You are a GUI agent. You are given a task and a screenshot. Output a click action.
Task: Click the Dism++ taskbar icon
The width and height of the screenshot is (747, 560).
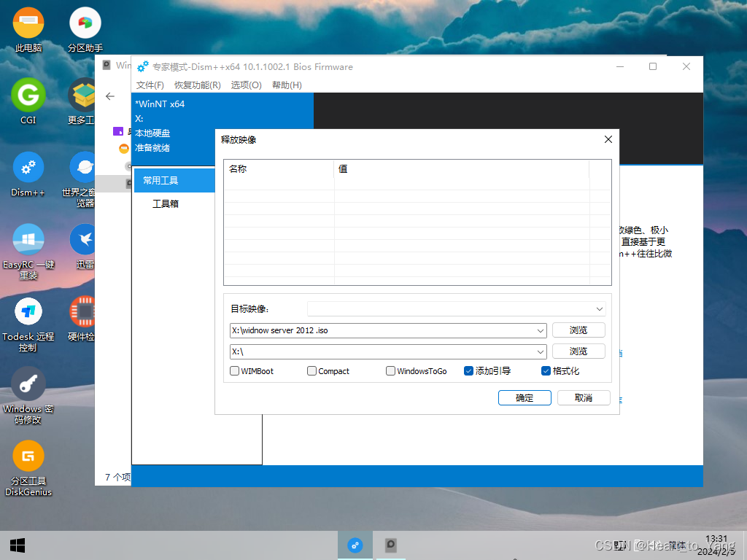(x=355, y=545)
